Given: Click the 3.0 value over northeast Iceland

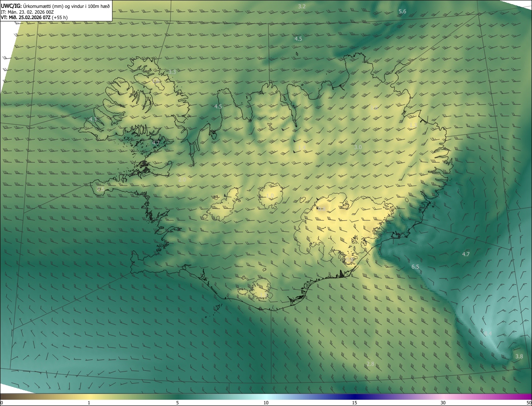Looking at the screenshot, I should point(358,147).
